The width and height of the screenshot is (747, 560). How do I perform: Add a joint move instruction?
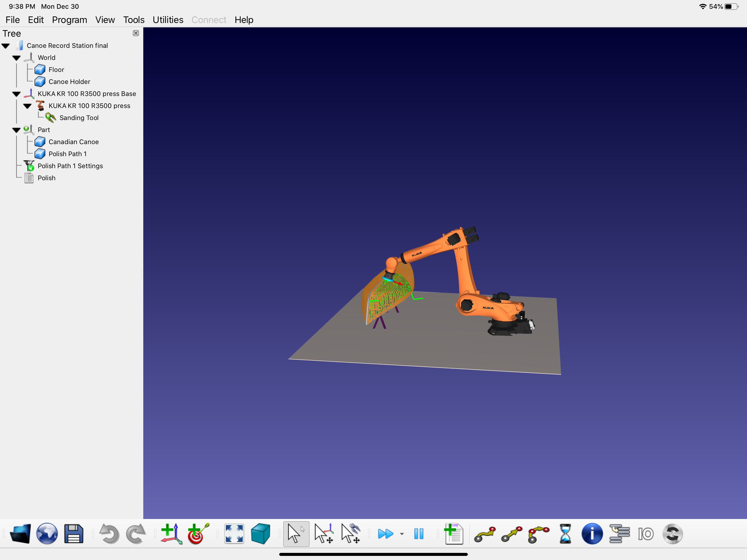(485, 534)
